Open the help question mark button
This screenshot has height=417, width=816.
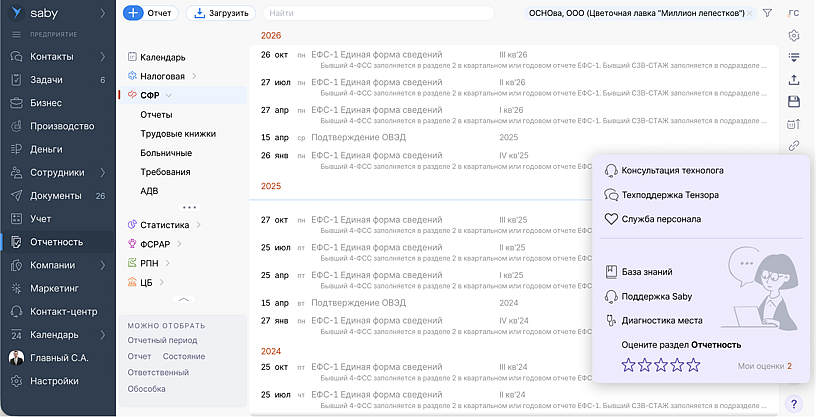point(794,404)
